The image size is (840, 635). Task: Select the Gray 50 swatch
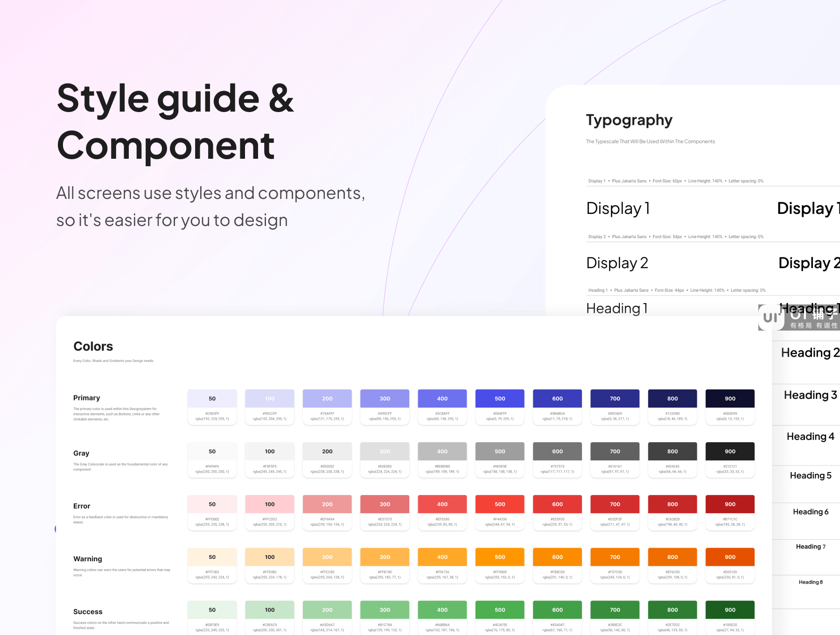pyautogui.click(x=212, y=459)
